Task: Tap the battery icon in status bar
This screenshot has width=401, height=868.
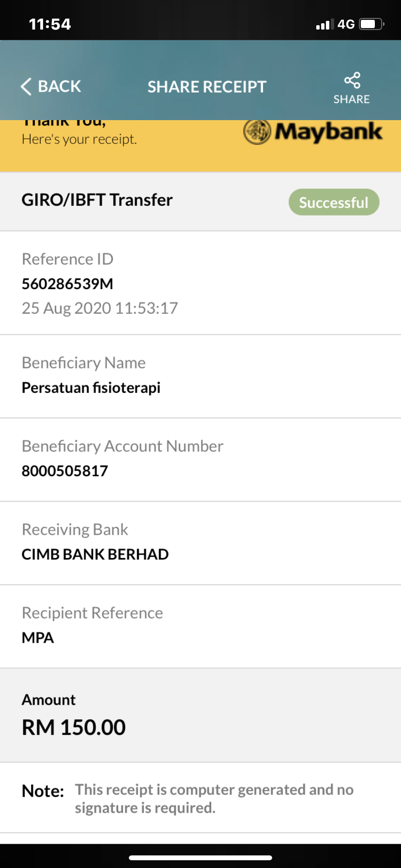Action: click(371, 24)
